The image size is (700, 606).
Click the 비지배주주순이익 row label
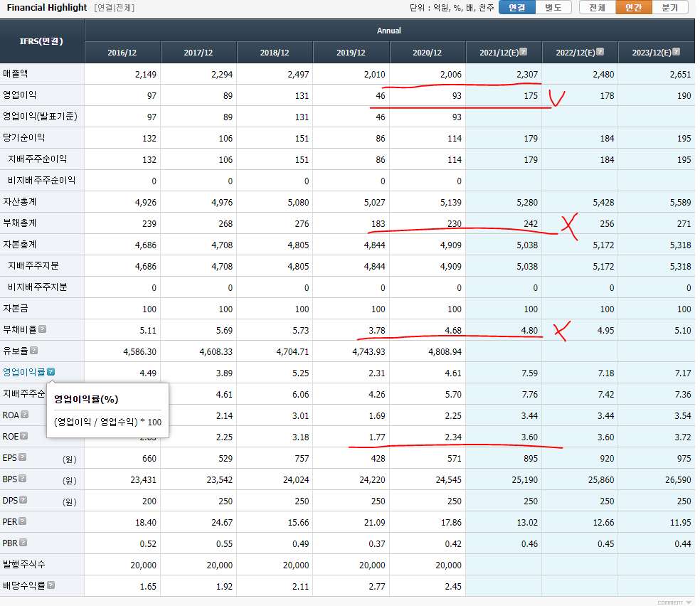(41, 180)
